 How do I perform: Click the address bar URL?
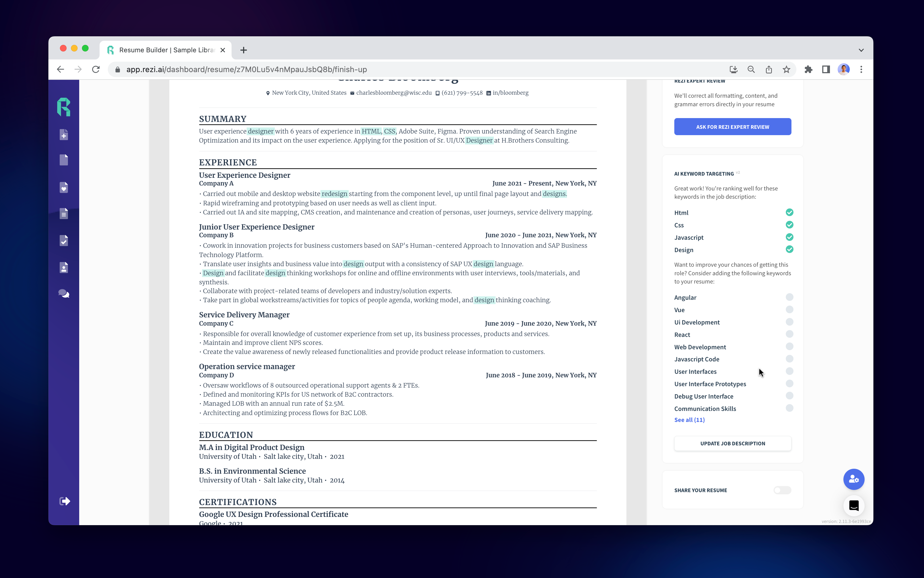pos(247,69)
